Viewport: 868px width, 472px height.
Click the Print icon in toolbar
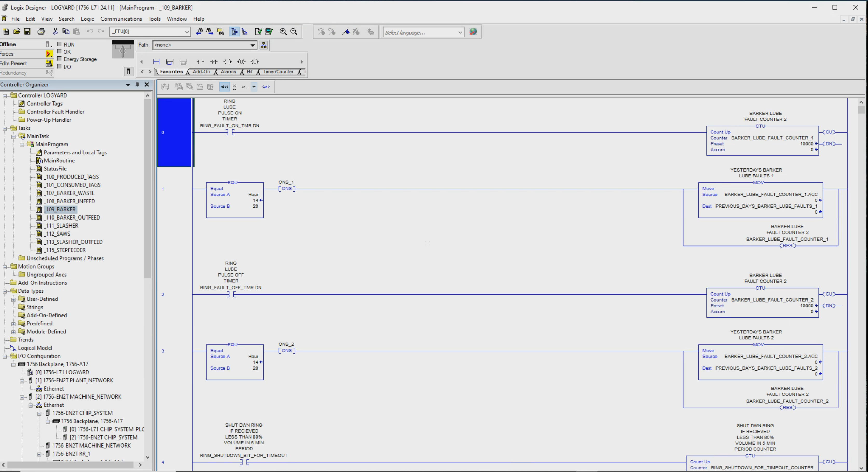(41, 31)
